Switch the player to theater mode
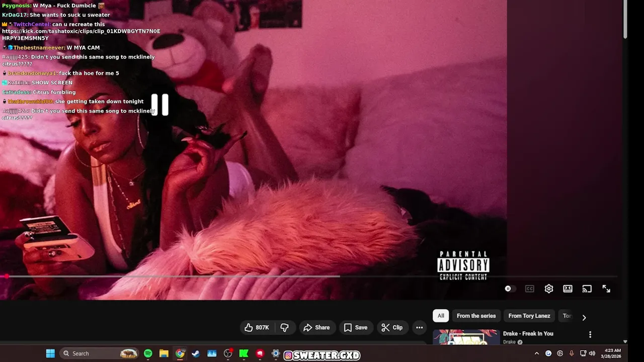Screen dimensions: 644x362 (x=568, y=289)
